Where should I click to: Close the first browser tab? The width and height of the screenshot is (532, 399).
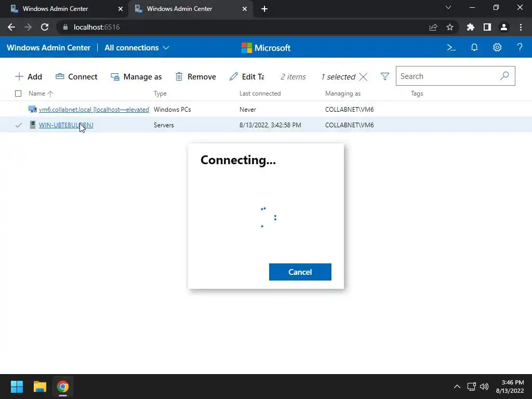click(x=121, y=9)
